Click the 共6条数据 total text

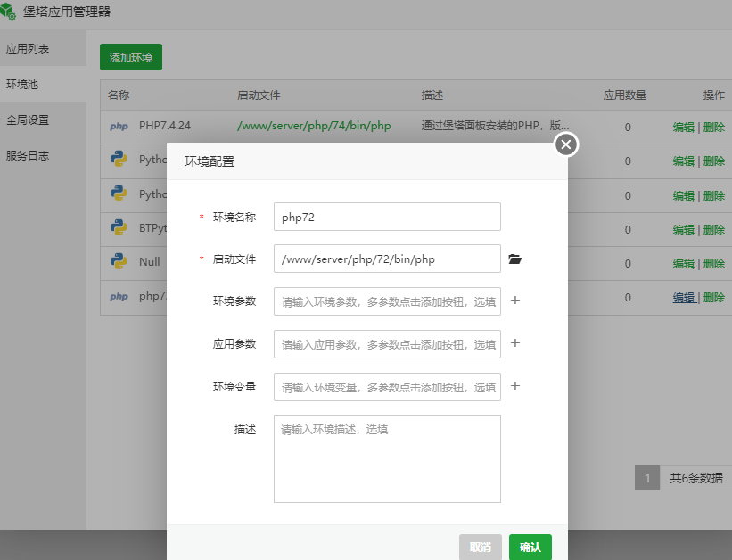(696, 478)
